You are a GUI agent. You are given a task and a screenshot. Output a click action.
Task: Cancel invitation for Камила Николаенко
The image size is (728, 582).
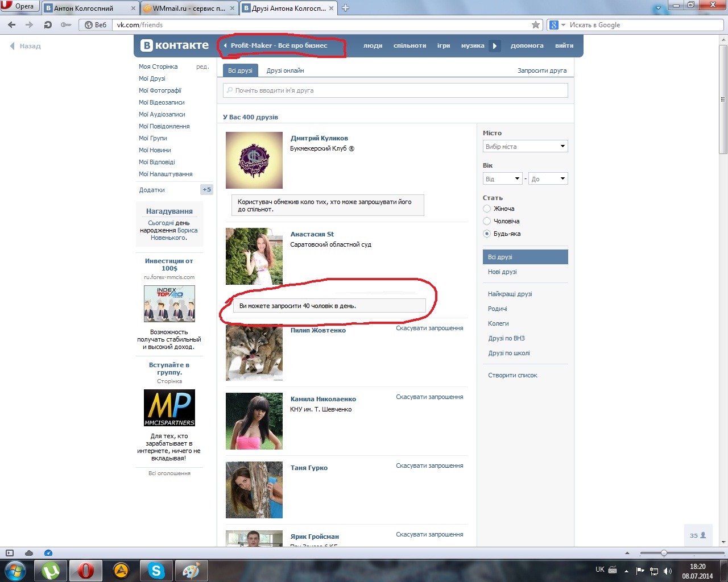pyautogui.click(x=429, y=397)
